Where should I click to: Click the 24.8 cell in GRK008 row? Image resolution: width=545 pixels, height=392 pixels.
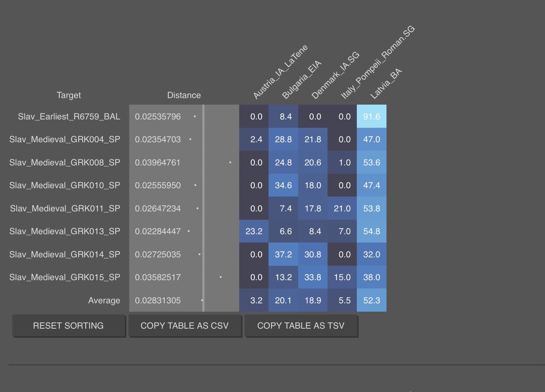point(283,162)
